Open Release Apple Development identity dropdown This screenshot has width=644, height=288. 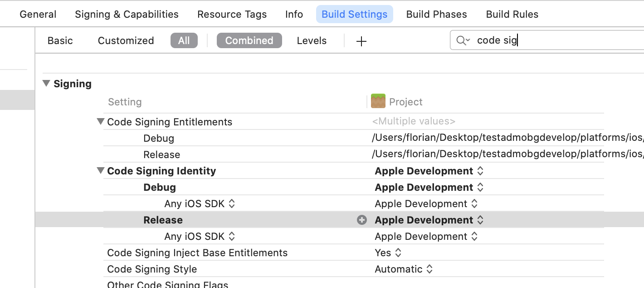[x=429, y=220]
